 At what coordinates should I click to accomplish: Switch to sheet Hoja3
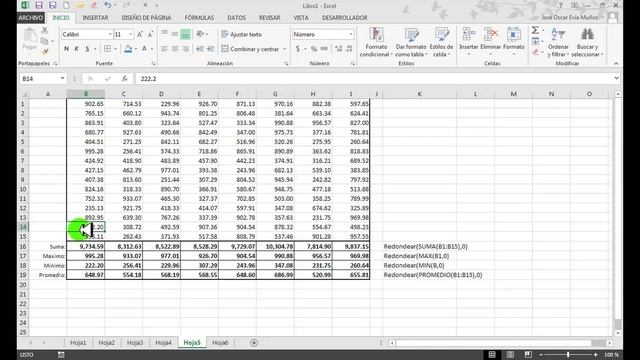[135, 343]
